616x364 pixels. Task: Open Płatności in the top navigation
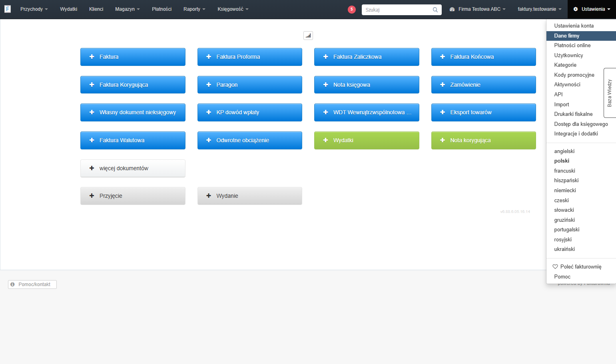point(162,9)
